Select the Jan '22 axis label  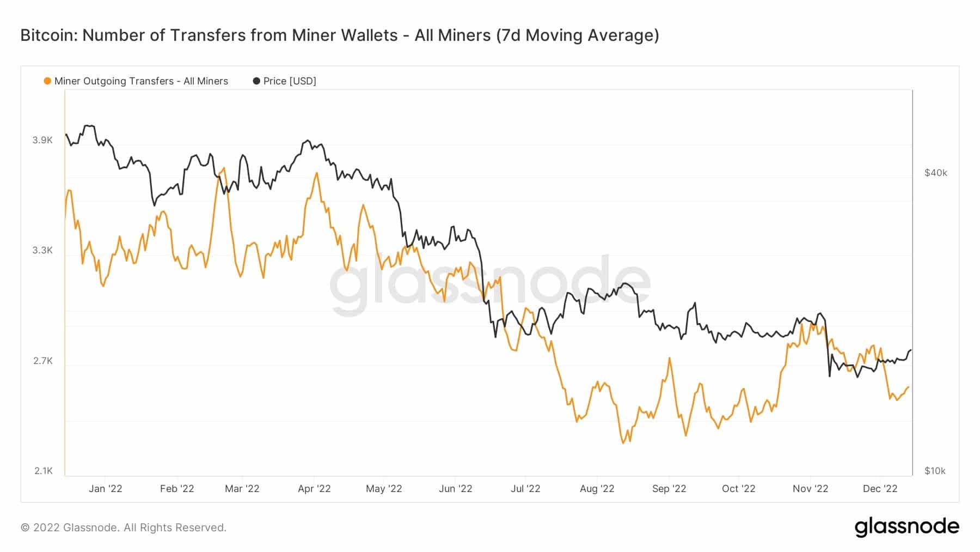[106, 489]
